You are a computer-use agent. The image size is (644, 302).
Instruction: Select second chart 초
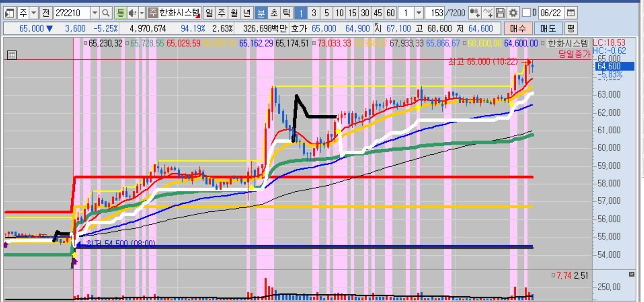(273, 13)
